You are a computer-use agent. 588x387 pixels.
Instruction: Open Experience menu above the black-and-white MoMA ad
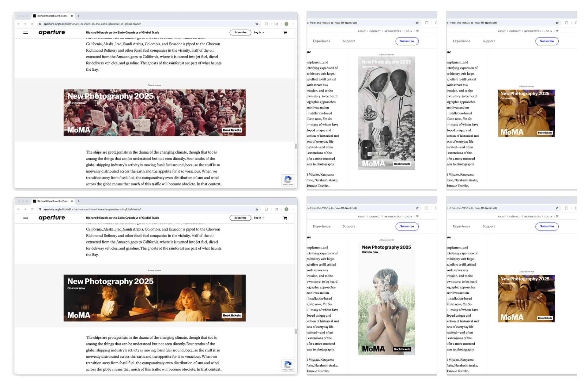[321, 41]
